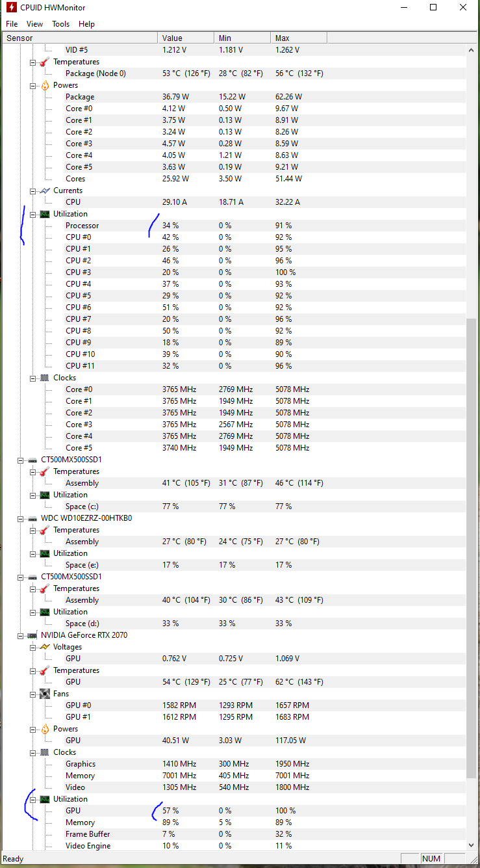
Task: Maximize the HWMonitor window
Action: [x=433, y=8]
